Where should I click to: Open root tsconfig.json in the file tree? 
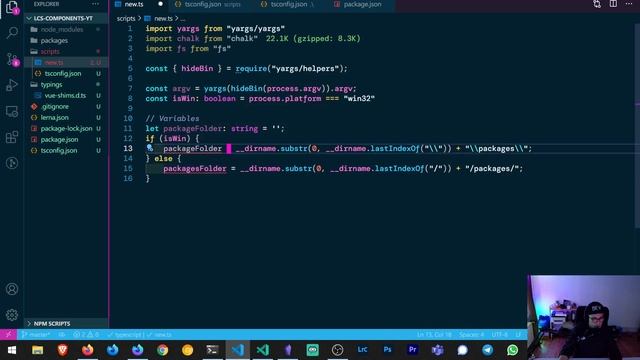coord(59,151)
